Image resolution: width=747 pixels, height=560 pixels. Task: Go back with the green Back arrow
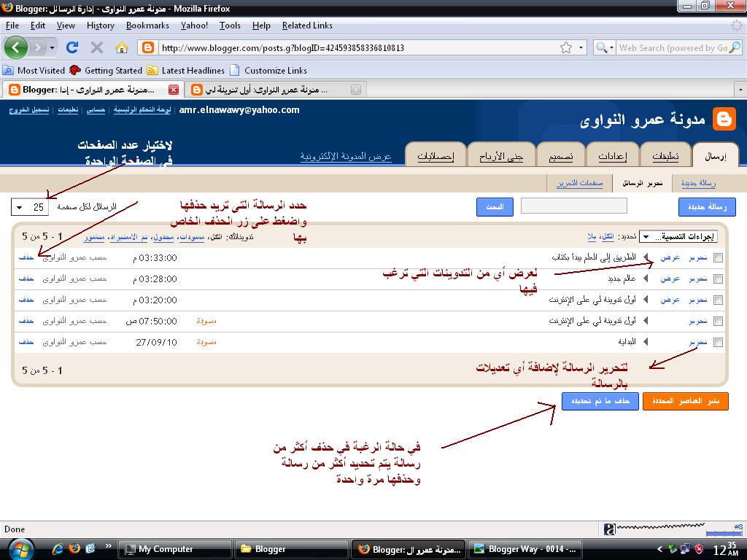(x=16, y=47)
